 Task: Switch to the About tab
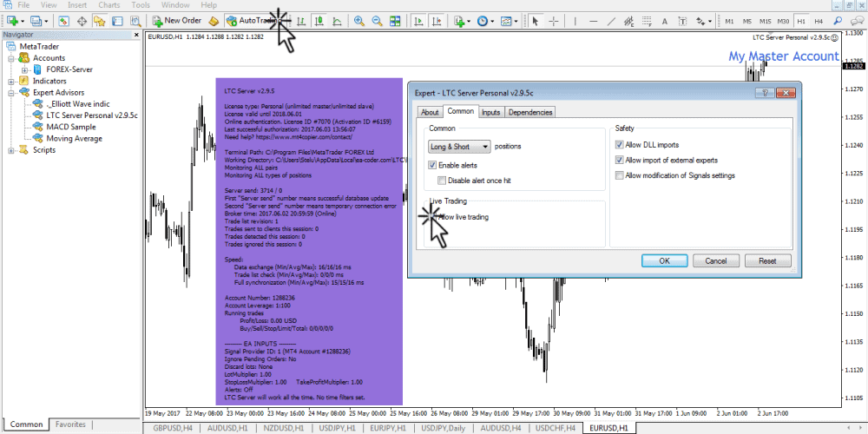(430, 112)
